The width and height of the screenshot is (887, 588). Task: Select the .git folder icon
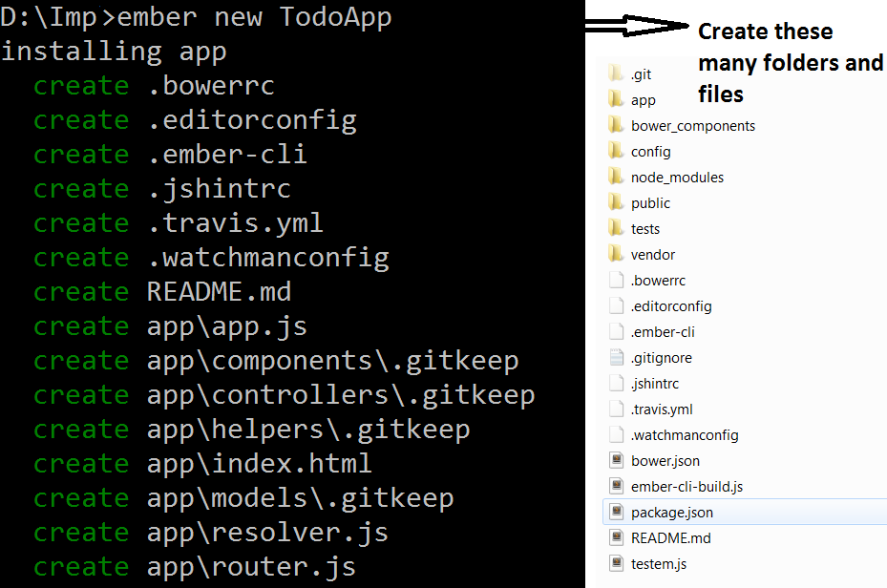click(616, 73)
